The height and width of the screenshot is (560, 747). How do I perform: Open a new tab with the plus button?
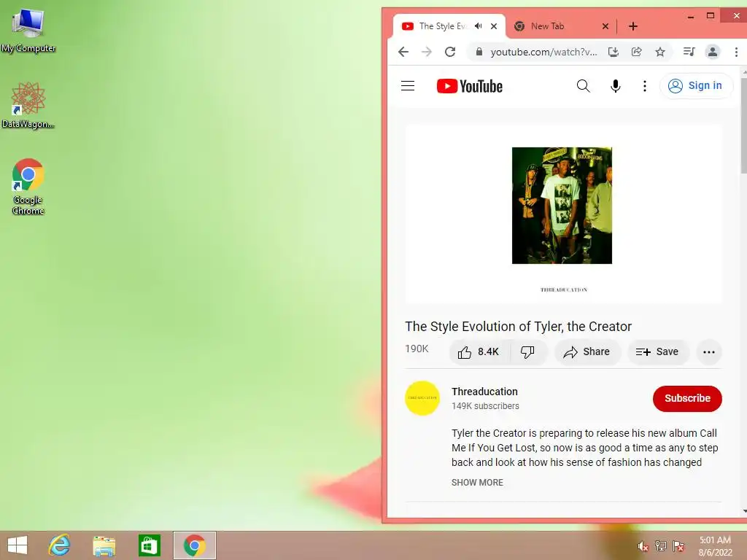tap(632, 26)
